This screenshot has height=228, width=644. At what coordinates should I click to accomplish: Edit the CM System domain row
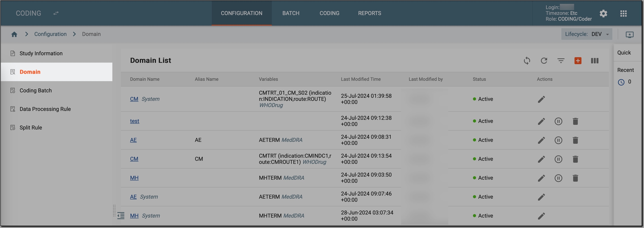(541, 99)
